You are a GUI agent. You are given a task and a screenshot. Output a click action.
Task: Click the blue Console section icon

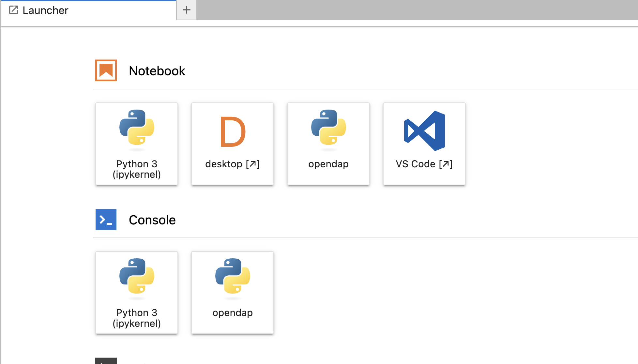pos(106,220)
